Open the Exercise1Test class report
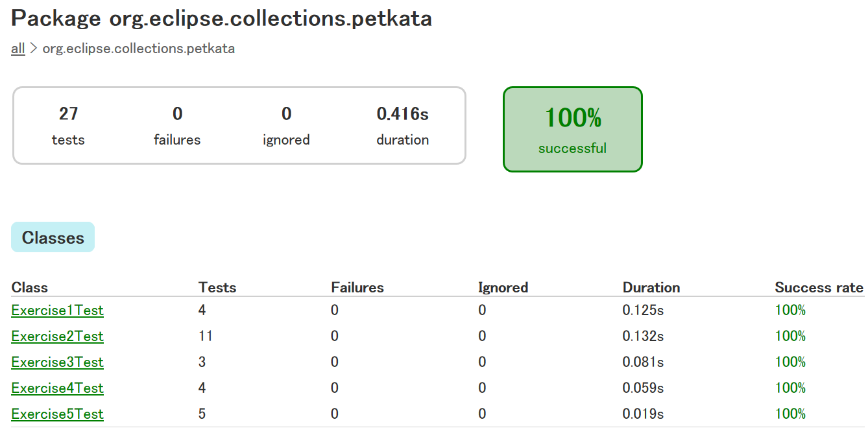The height and width of the screenshot is (437, 868). (x=58, y=311)
